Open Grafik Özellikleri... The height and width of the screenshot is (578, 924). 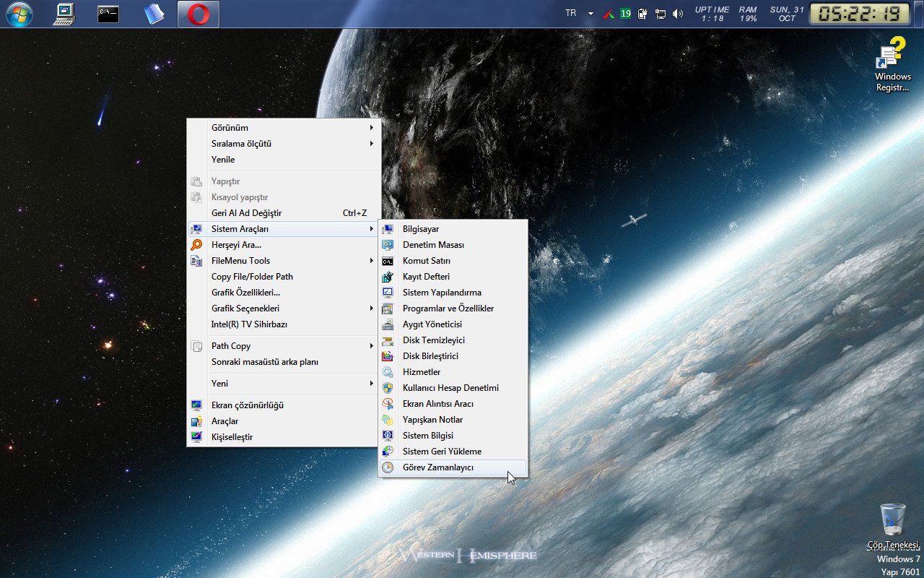(x=284, y=293)
